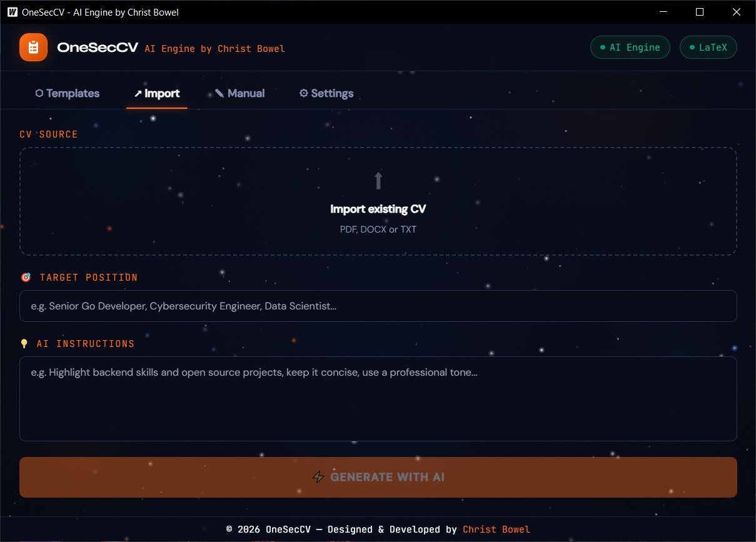Image resolution: width=756 pixels, height=542 pixels.
Task: Click the AI Engine by Christ Bowel tagline in the header
Action: pyautogui.click(x=214, y=48)
